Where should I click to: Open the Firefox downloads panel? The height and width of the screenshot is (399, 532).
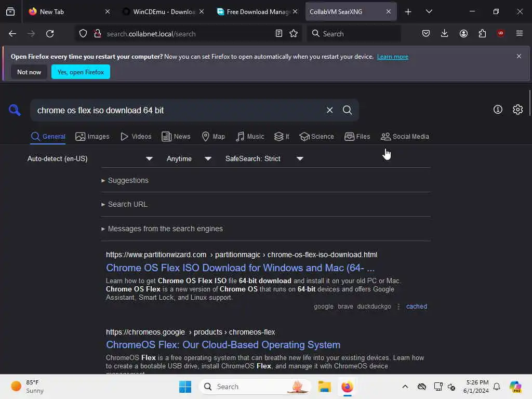coord(445,34)
